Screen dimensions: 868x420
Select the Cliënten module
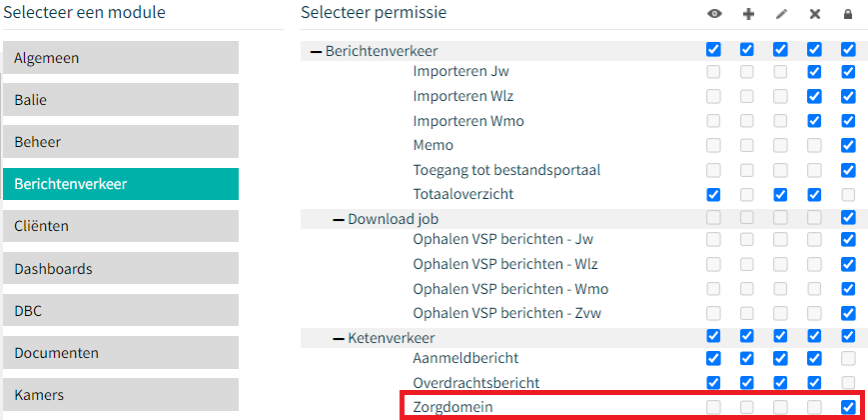(x=121, y=226)
